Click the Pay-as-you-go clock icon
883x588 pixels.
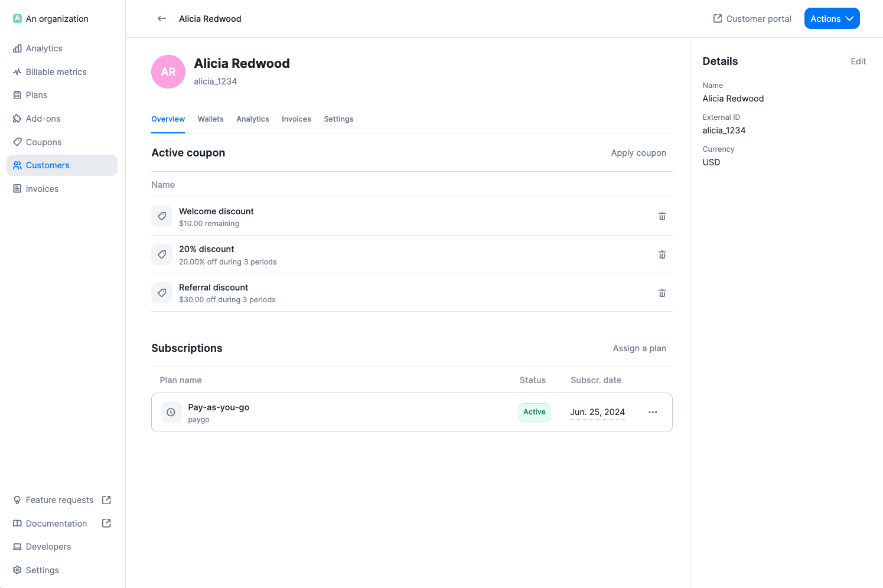tap(171, 412)
